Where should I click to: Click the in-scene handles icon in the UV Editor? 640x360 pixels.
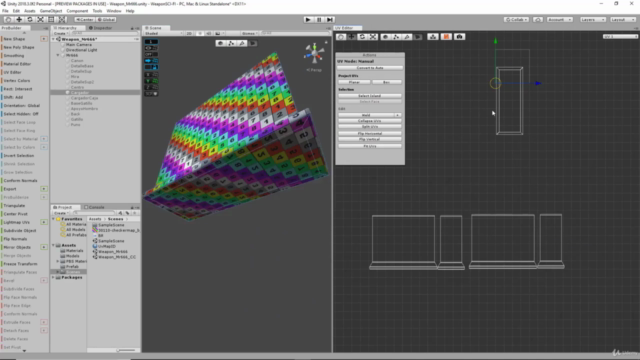[433, 37]
